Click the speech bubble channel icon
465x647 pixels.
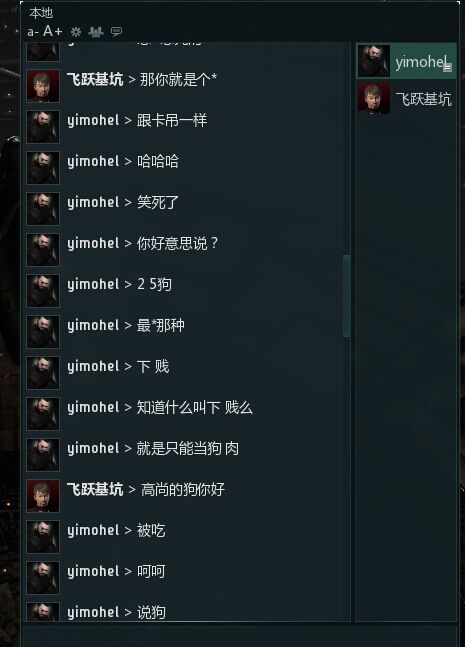point(116,32)
